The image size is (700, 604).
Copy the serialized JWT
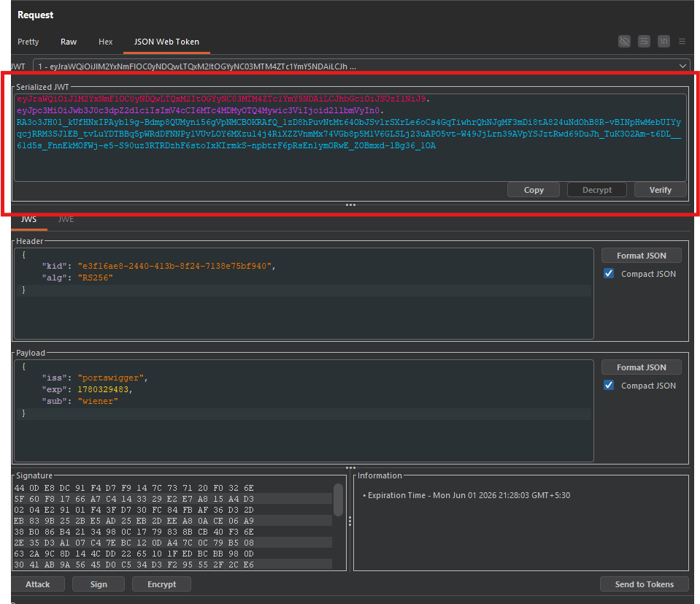click(x=534, y=190)
